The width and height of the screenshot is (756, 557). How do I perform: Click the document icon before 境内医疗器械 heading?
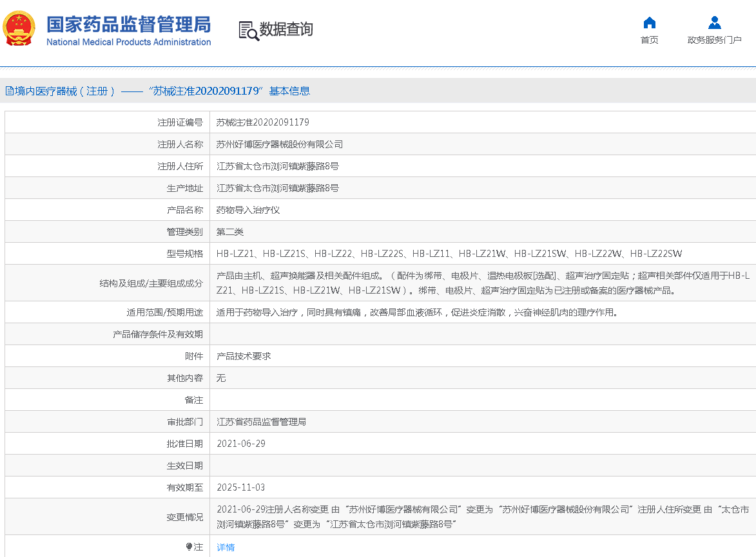click(x=9, y=91)
